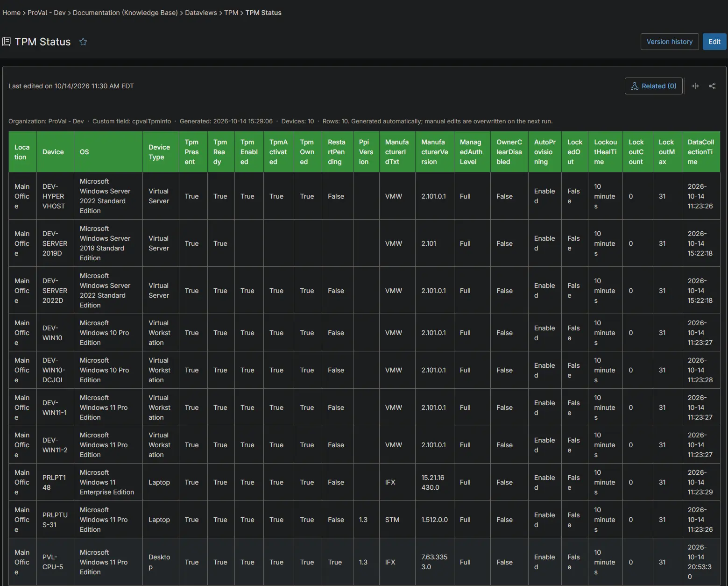Select the RestartPending column header

[337, 152]
